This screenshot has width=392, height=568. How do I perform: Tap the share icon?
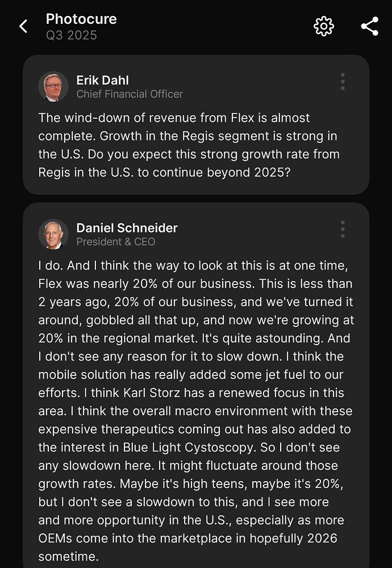point(370,26)
